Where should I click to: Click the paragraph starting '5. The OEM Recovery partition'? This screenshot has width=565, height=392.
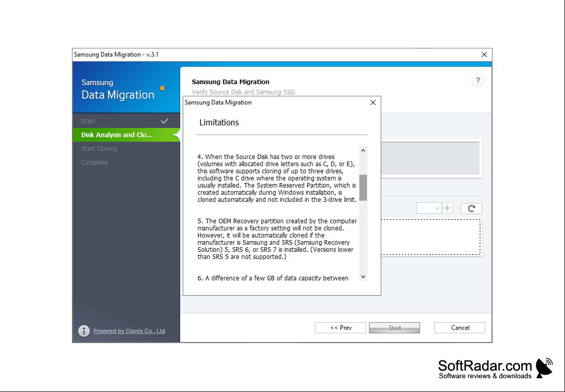pyautogui.click(x=277, y=239)
